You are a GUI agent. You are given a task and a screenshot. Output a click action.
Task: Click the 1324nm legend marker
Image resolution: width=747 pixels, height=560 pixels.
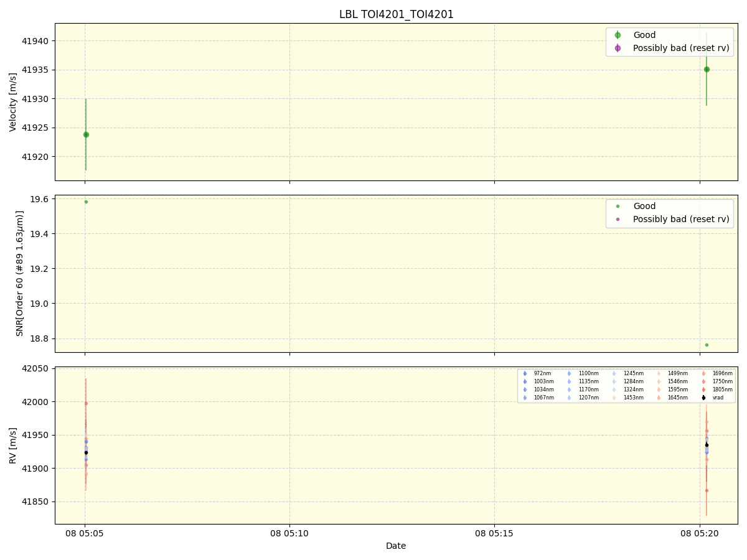pos(614,390)
